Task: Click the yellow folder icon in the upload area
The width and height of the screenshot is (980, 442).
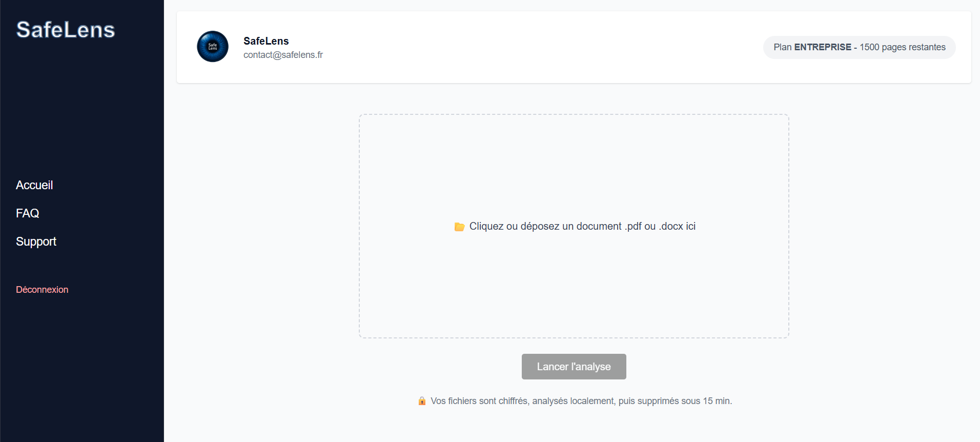Action: [x=459, y=227]
